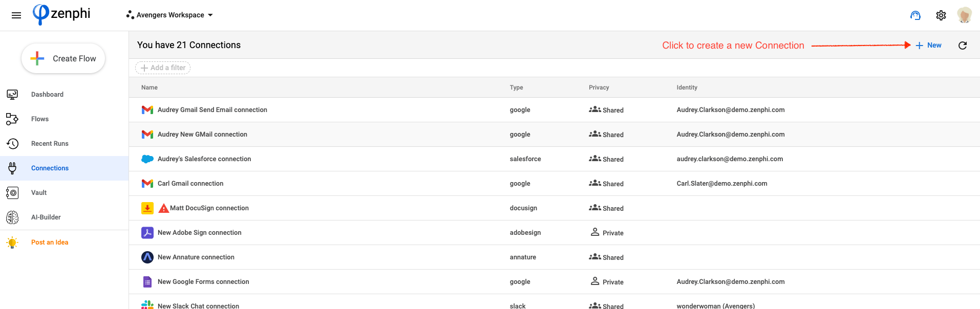Sort by the Type column header
This screenshot has height=309, width=980.
pyautogui.click(x=516, y=87)
